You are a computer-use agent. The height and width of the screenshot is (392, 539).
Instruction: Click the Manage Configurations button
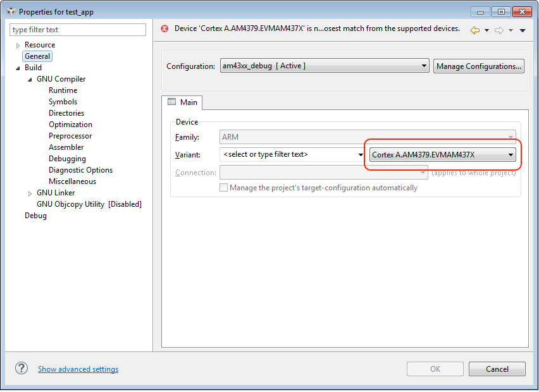point(478,66)
